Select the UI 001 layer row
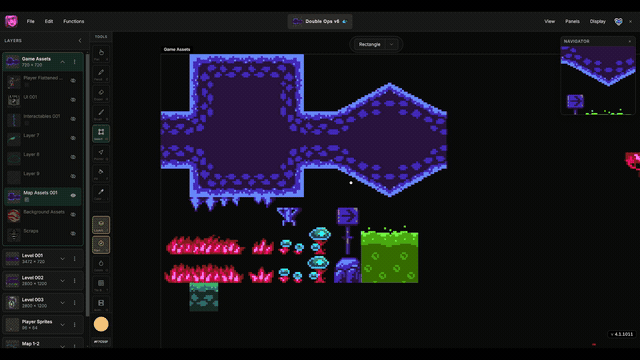This screenshot has height=360, width=640. 43,100
